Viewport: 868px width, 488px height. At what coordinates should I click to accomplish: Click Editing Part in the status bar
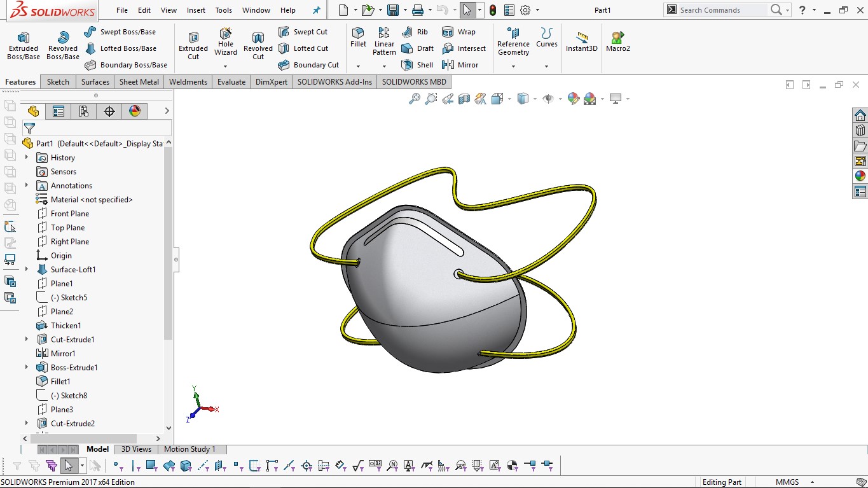point(722,482)
